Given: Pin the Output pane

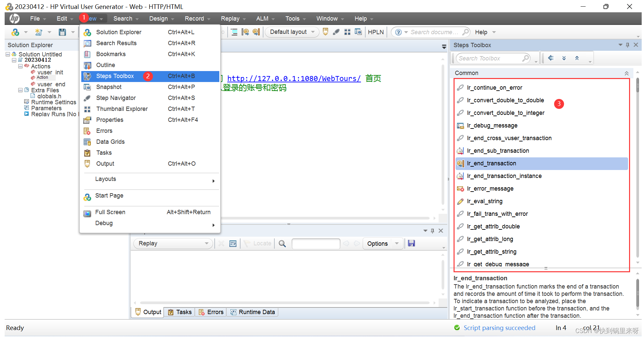Looking at the screenshot, I should [x=432, y=231].
